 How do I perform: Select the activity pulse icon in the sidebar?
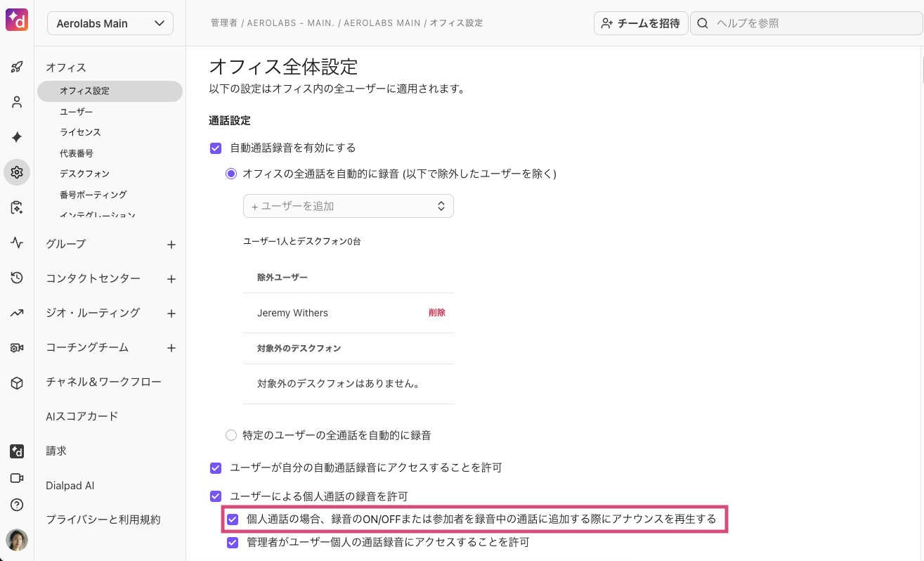[16, 243]
